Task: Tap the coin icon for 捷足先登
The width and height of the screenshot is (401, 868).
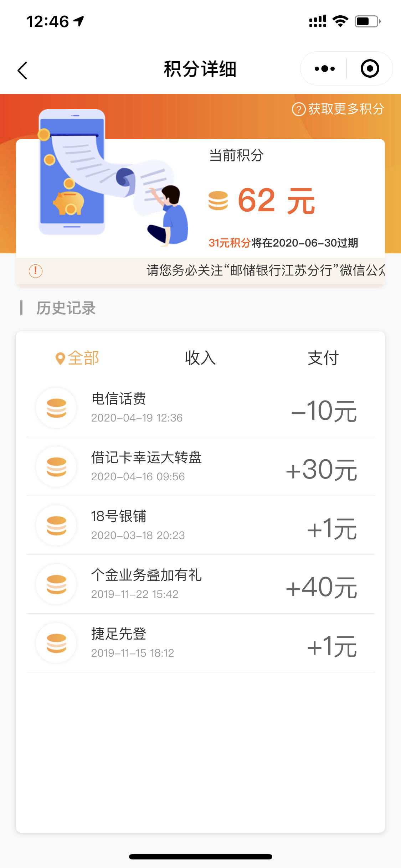Action: 56,643
